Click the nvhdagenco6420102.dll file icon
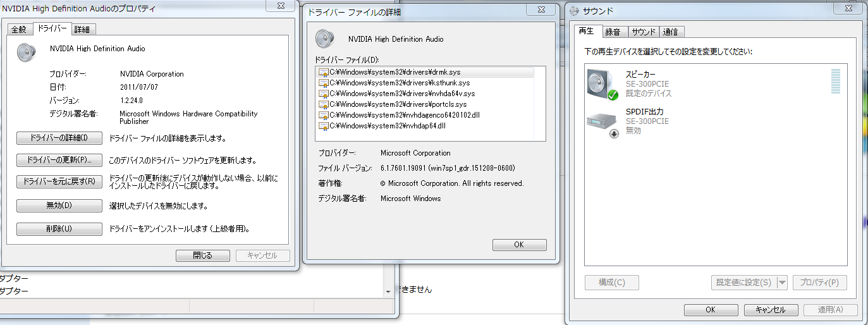The image size is (868, 325). (x=323, y=115)
